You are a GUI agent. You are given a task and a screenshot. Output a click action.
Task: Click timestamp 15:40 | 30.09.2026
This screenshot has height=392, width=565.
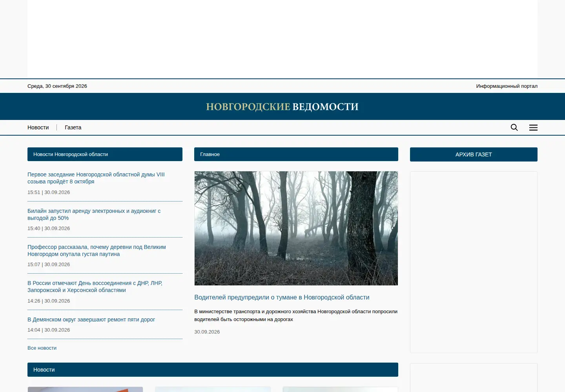(x=49, y=229)
